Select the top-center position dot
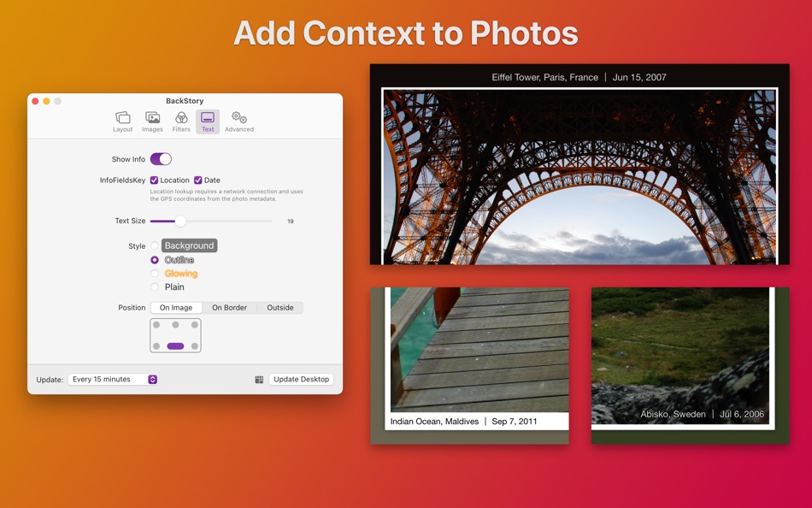Image resolution: width=812 pixels, height=508 pixels. pyautogui.click(x=175, y=325)
